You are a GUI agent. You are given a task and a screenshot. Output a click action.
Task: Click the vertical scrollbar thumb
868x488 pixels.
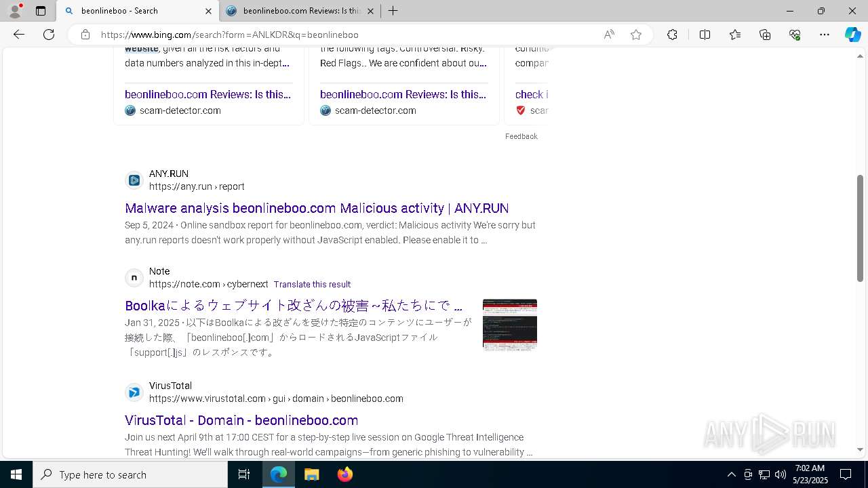point(860,228)
